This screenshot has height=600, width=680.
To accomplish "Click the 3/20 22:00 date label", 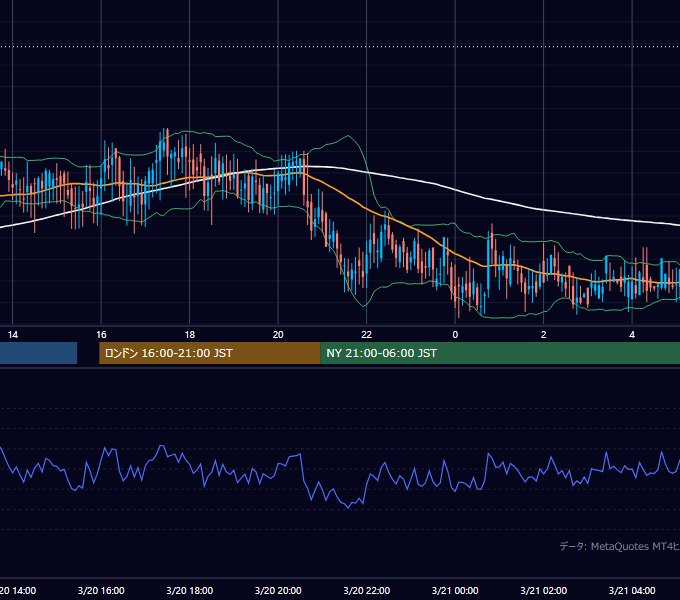I will pos(366,590).
